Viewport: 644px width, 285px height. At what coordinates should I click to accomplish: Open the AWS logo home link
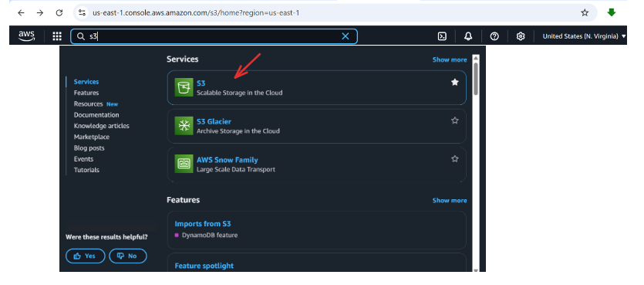click(27, 36)
